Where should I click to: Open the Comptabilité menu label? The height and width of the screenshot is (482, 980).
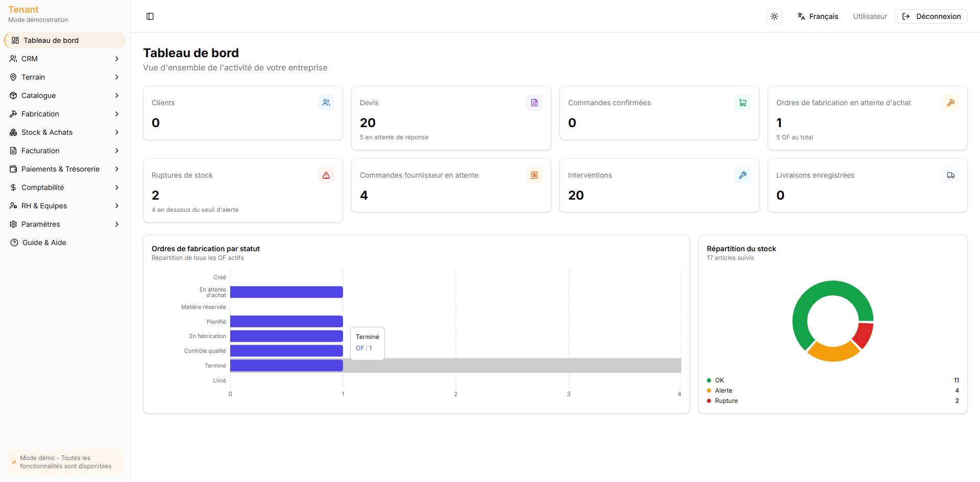tap(43, 187)
